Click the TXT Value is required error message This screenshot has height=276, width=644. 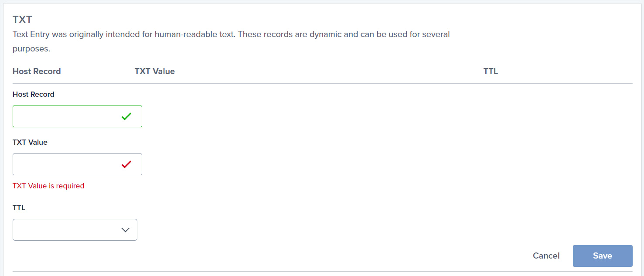(x=48, y=186)
